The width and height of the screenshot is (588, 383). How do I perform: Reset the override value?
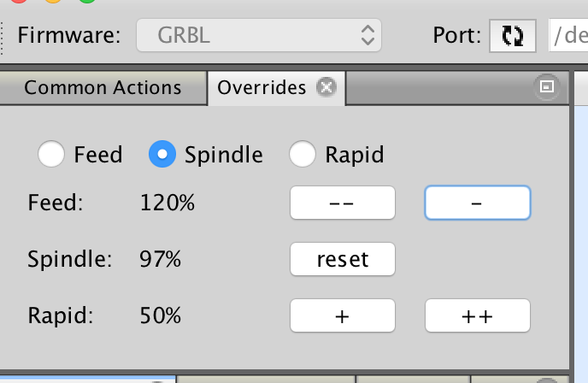(343, 259)
